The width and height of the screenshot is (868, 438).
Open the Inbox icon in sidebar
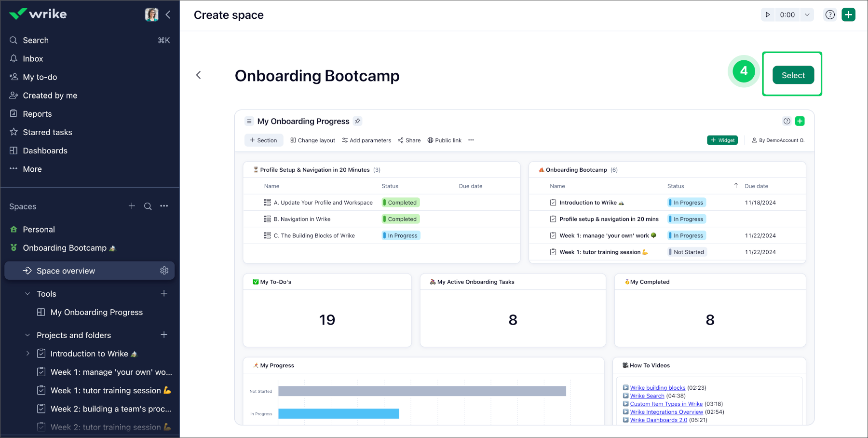[x=14, y=58]
